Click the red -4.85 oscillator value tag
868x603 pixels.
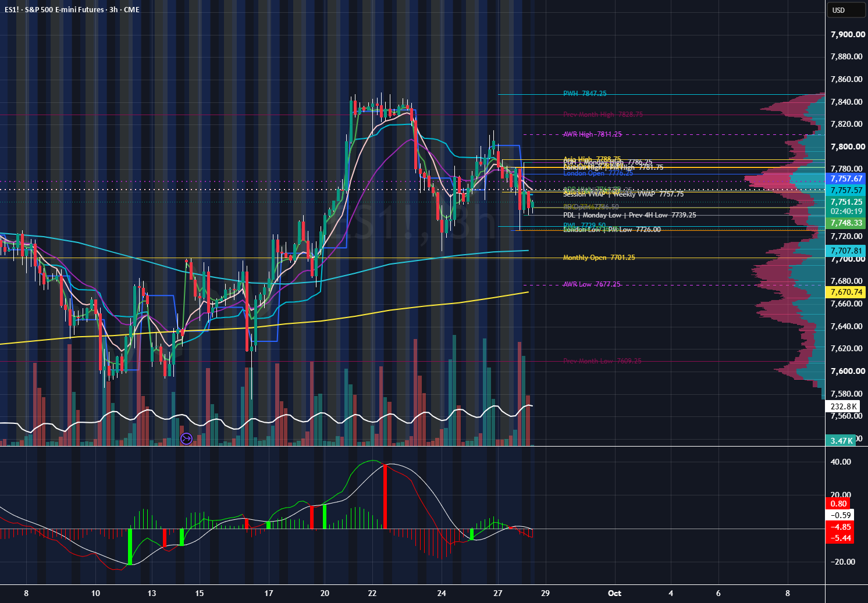pos(840,527)
